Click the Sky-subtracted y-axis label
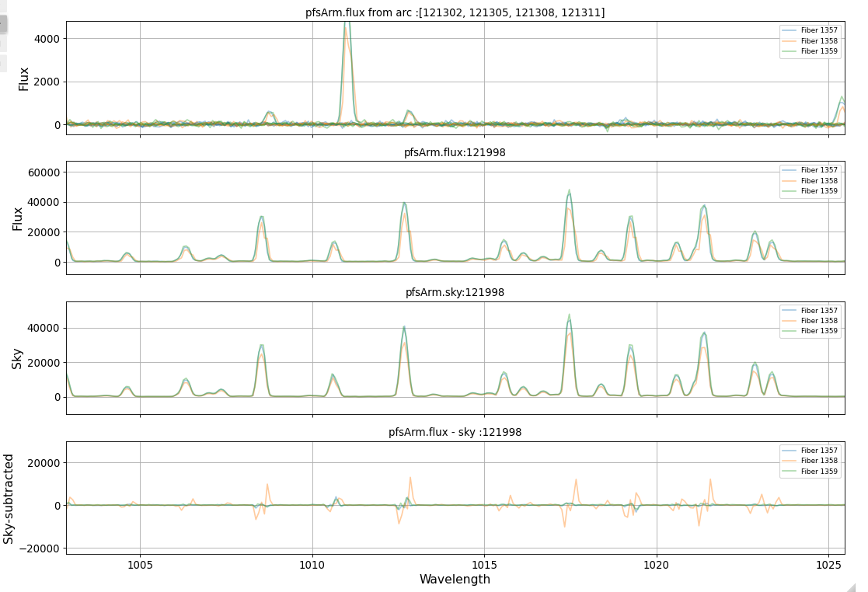Viewport: 868px width, 592px height. point(9,493)
